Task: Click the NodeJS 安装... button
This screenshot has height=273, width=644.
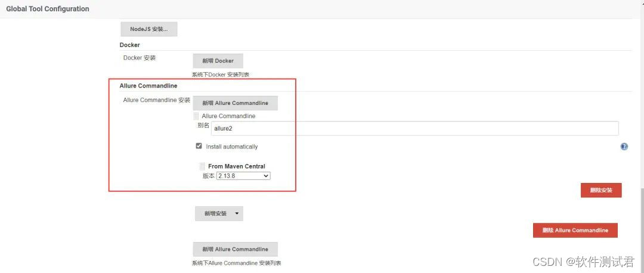Action: pos(148,29)
